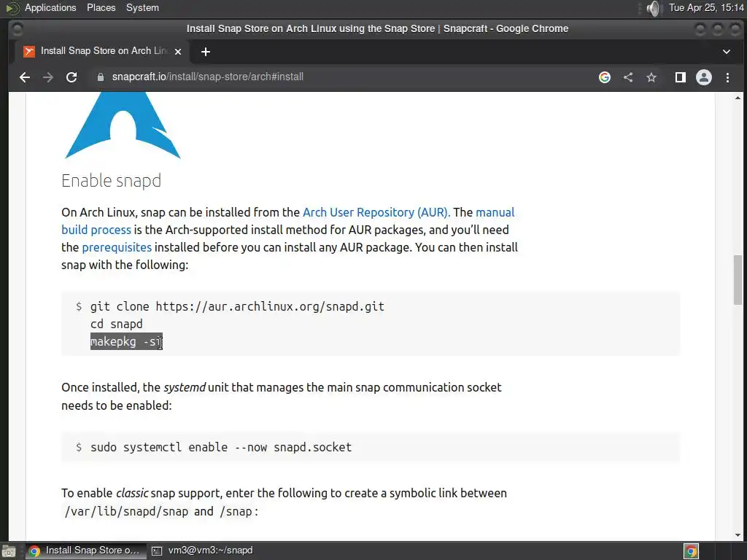The image size is (747, 560).
Task: Switch to the Chrome taskbar window button
Action: 85,551
